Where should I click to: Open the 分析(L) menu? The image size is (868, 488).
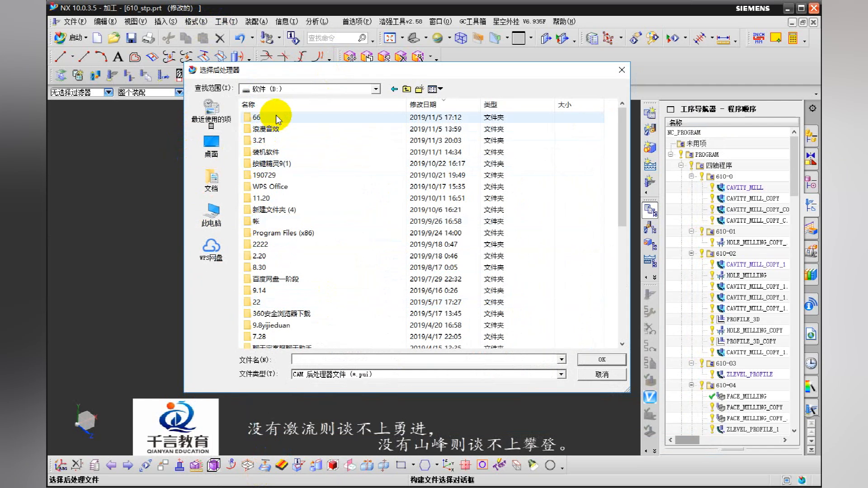pyautogui.click(x=316, y=21)
